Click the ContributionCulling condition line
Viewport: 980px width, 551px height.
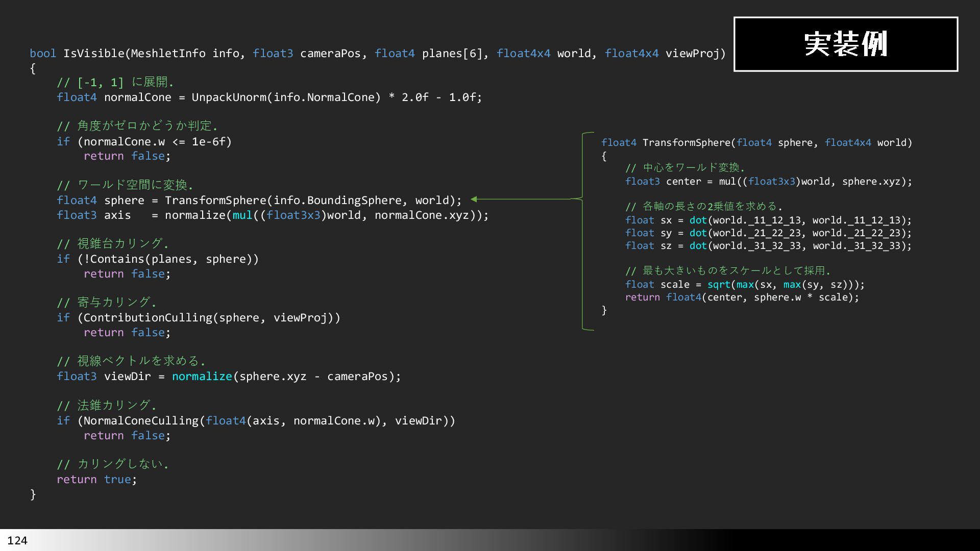click(199, 318)
